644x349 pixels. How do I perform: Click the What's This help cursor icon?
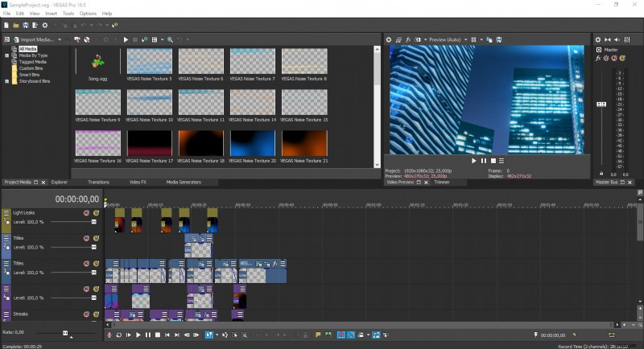click(114, 26)
